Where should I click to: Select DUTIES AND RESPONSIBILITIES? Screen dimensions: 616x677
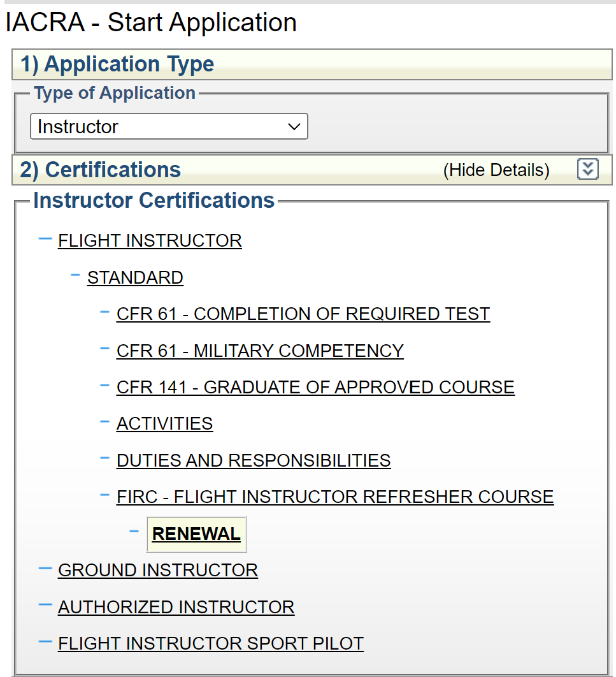coord(254,461)
